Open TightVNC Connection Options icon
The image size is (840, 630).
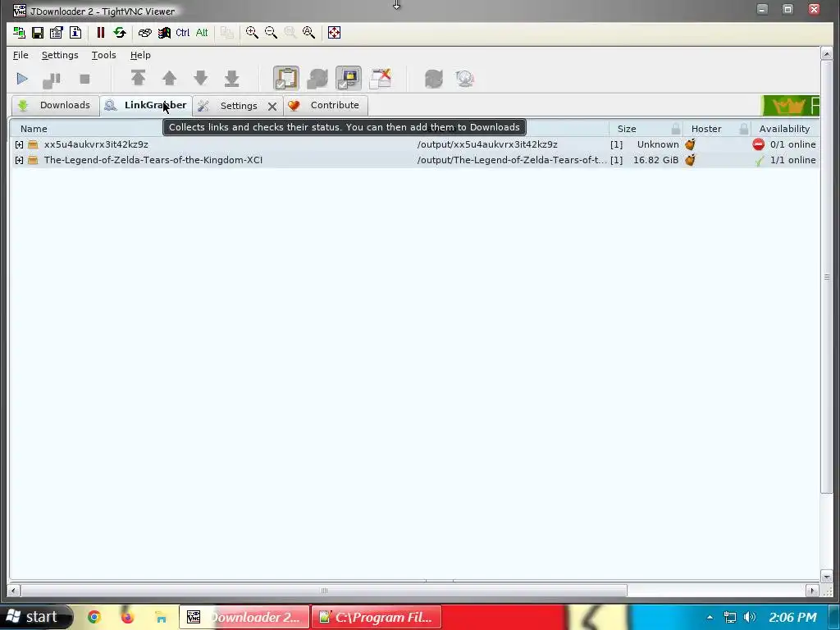[x=57, y=33]
